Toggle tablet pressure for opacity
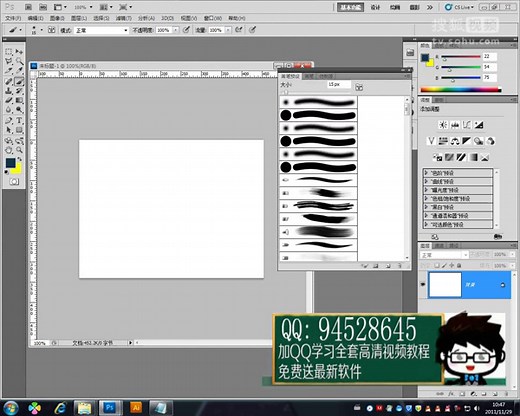This screenshot has height=416, width=520. pyautogui.click(x=186, y=30)
